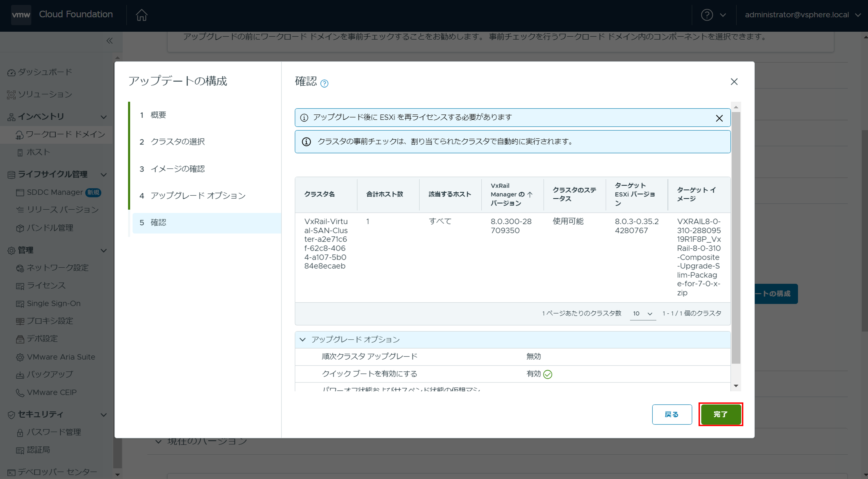Open SDDC Manager in sidebar
Viewport: 868px width, 479px height.
[x=55, y=192]
